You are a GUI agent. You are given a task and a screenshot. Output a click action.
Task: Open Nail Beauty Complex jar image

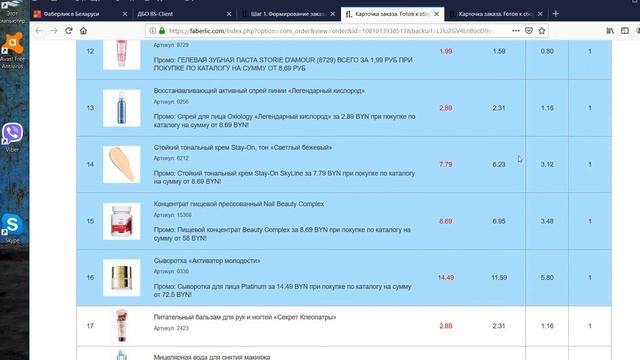click(122, 221)
